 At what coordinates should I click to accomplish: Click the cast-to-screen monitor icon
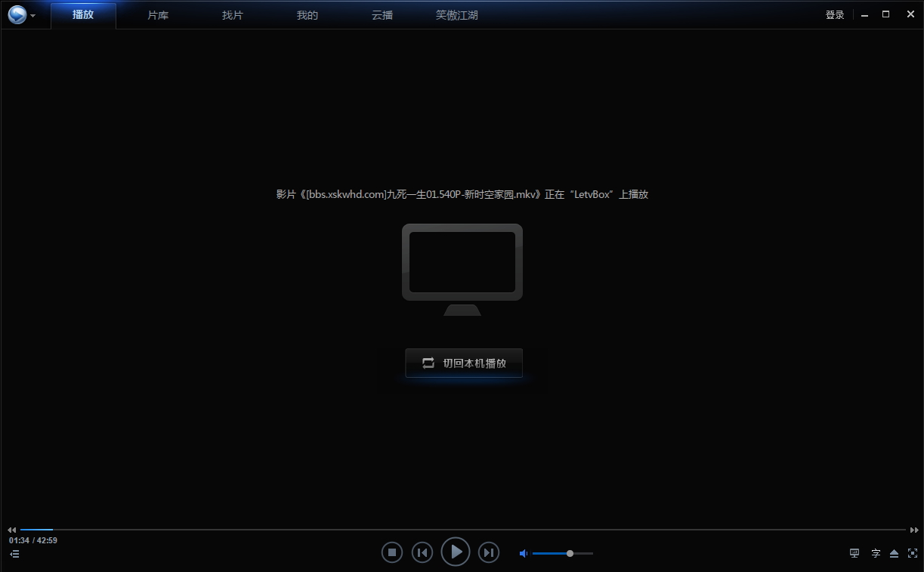point(854,553)
